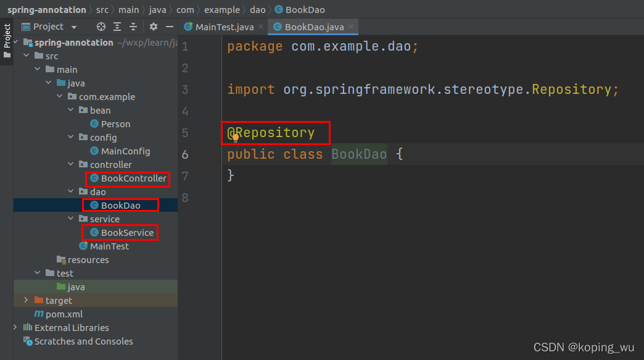Click dao in breadcrumb bar
Image resolution: width=644 pixels, height=360 pixels.
[x=257, y=10]
